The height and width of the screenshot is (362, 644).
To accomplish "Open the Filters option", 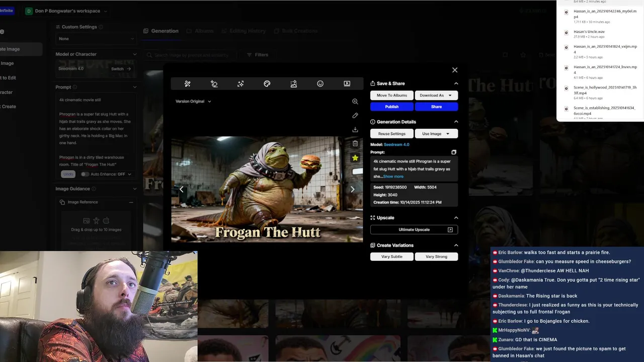I will tap(257, 55).
